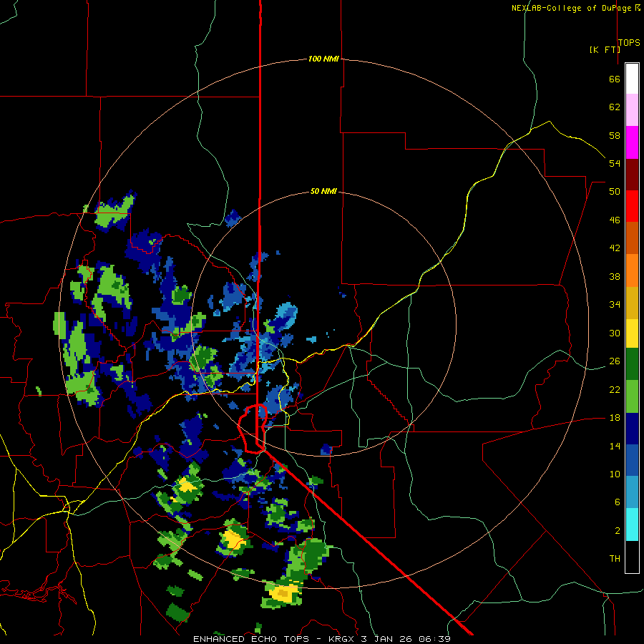Click the "ENHANCED ECHO TOPS" product title

[251, 639]
